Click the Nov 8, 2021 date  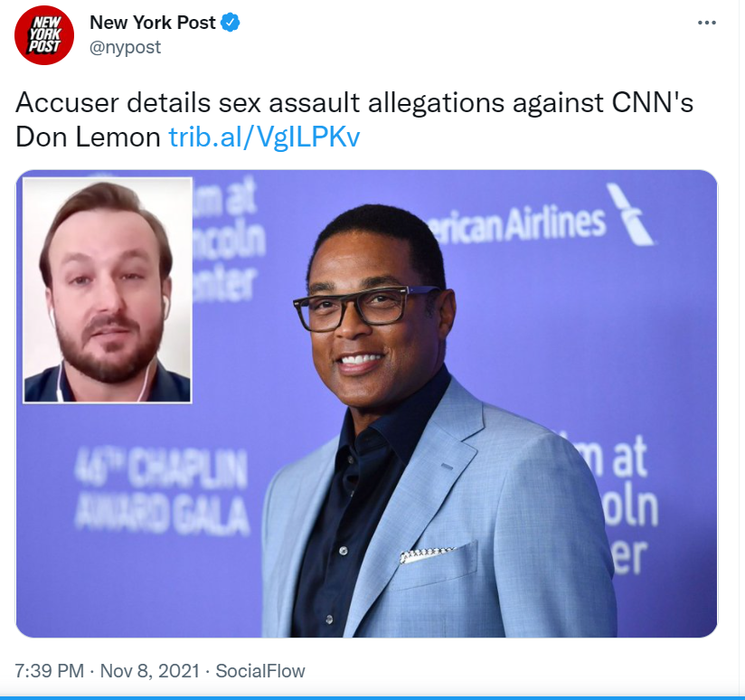pyautogui.click(x=150, y=671)
